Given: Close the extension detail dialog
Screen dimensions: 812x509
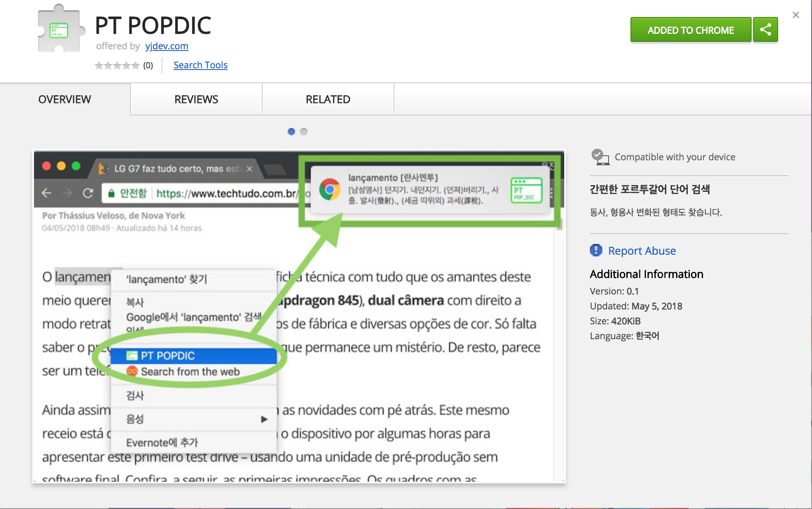Looking at the screenshot, I should click(x=795, y=15).
